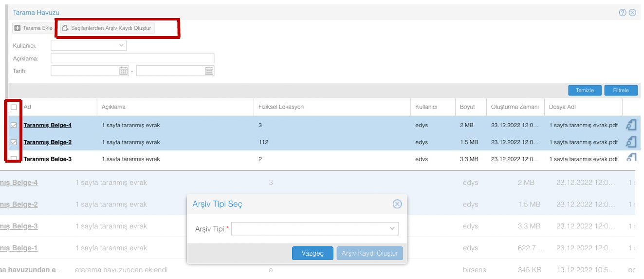Click document action icon for Taranmış Belge-4
The image size is (644, 279).
point(631,125)
